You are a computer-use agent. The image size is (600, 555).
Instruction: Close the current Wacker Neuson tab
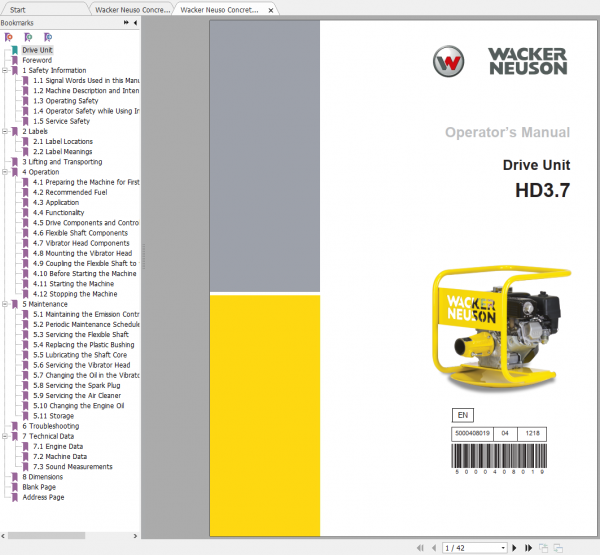coord(271,10)
